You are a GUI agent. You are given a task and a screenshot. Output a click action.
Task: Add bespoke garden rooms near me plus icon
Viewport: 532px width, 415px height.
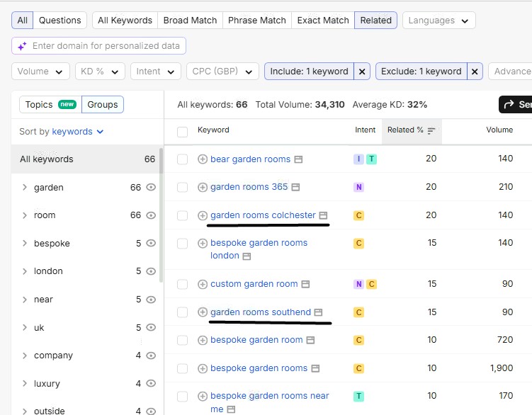click(203, 396)
